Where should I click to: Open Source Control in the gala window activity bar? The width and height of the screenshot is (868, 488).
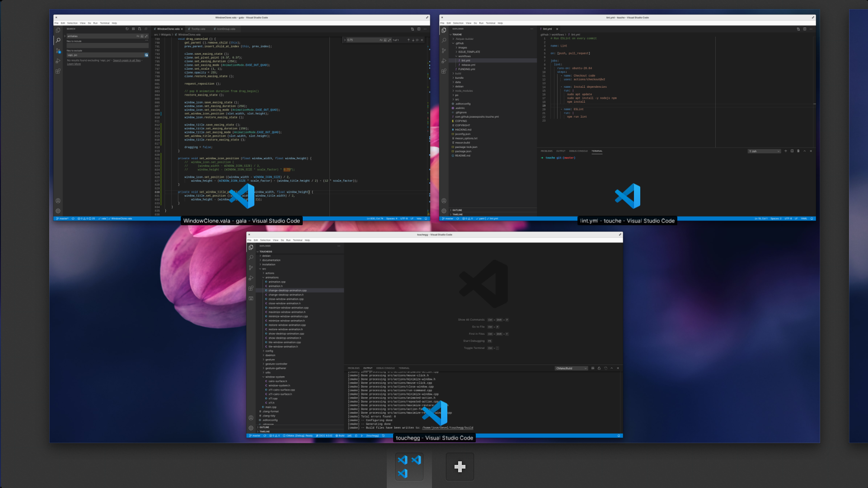[x=58, y=51]
